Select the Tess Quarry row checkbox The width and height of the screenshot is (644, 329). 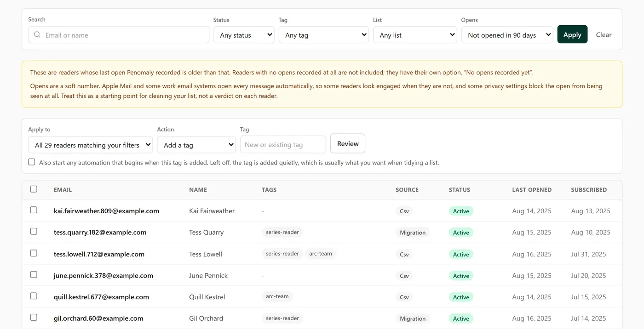(34, 232)
